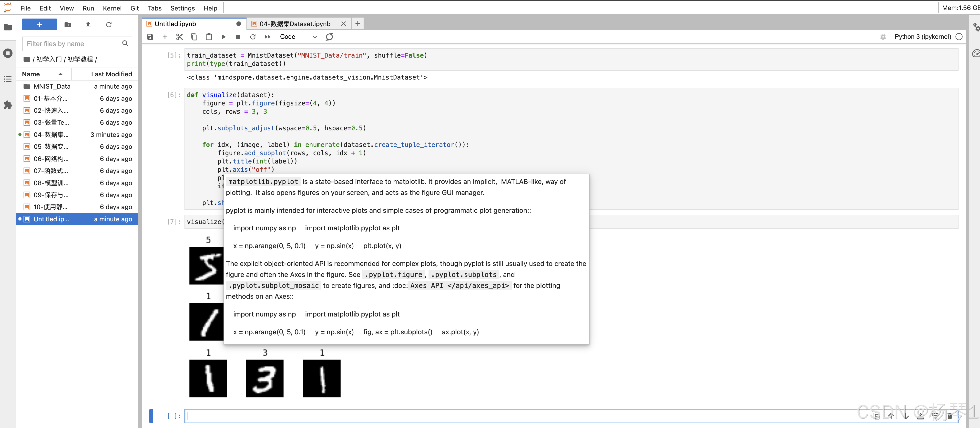Viewport: 980px width, 428px height.
Task: Select the 03-张量Te... notebook file
Action: pos(77,122)
